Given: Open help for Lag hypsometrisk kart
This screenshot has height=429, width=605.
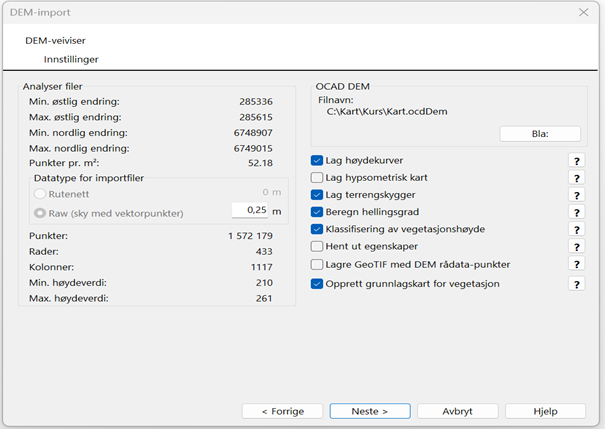Looking at the screenshot, I should coord(576,178).
